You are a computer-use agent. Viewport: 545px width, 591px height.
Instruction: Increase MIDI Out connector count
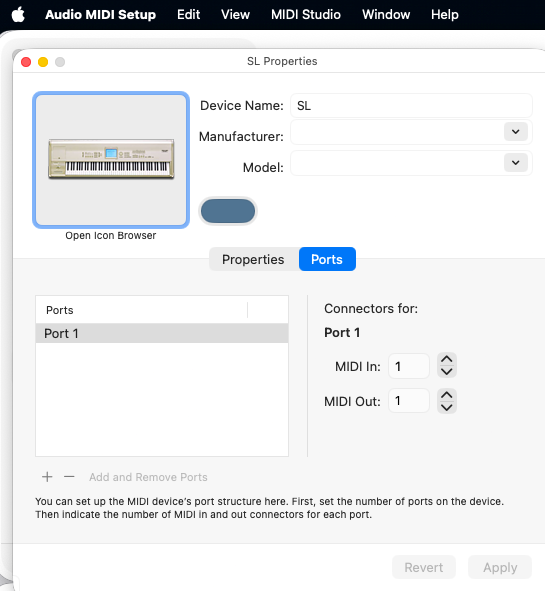pos(447,395)
